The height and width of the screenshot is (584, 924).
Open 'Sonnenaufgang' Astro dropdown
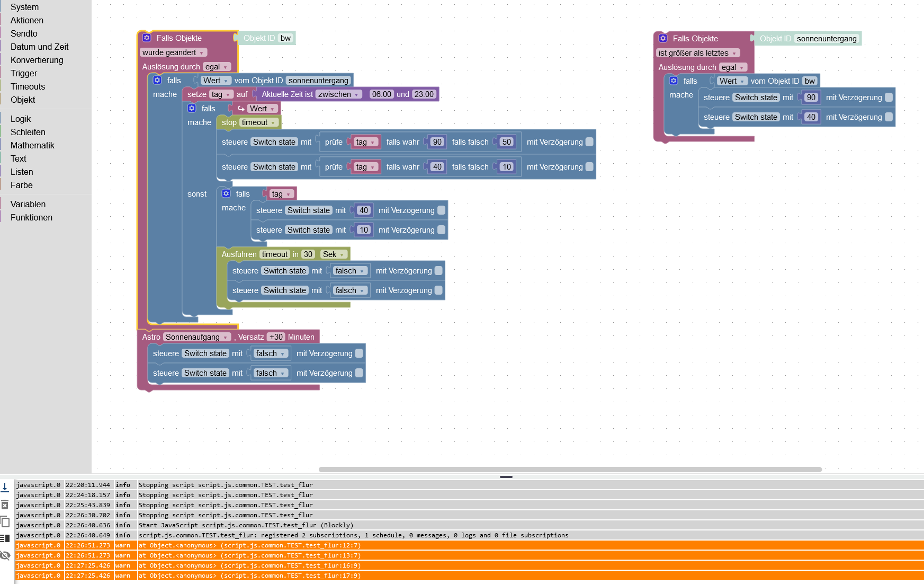[x=197, y=337]
